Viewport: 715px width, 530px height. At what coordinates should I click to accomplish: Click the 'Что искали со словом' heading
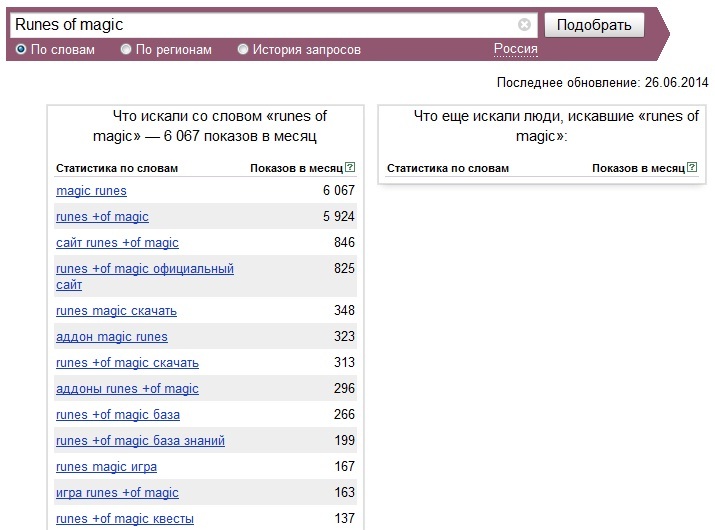tap(210, 126)
